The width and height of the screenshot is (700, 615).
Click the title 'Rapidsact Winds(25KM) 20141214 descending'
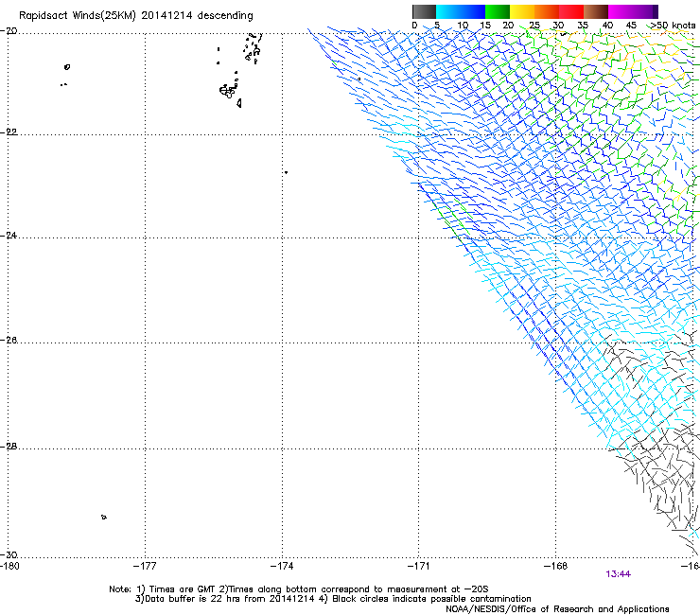[136, 16]
